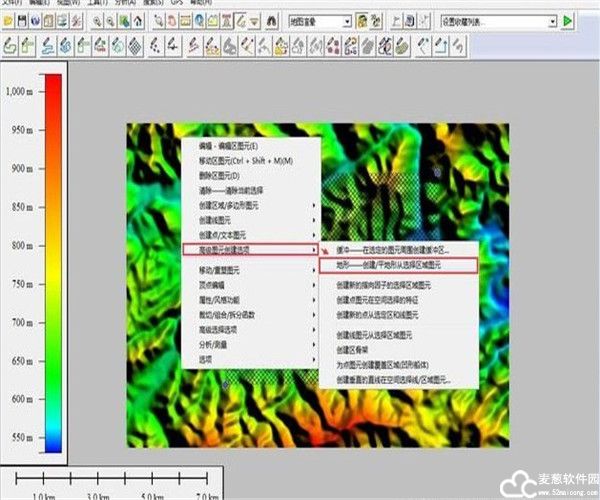Expand the 创建线图元 submenu arrow

tap(314, 220)
